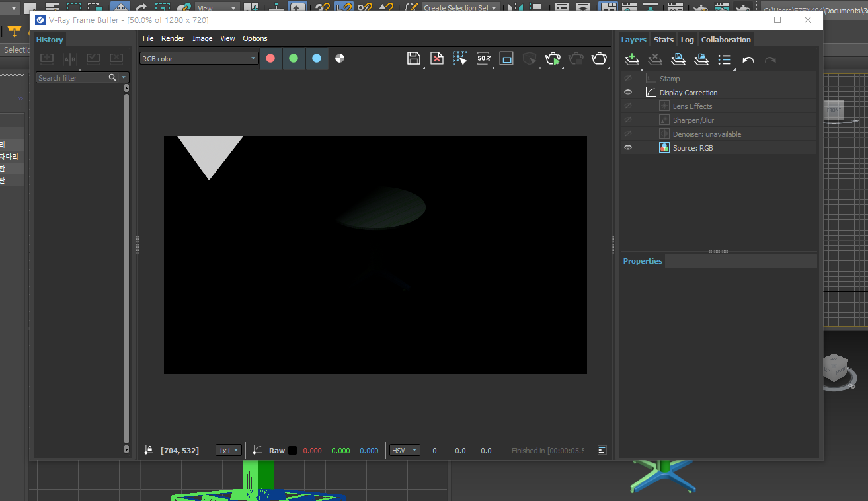Screen dimensions: 868x501
Task: Click the black pixel color swatch
Action: [292, 451]
